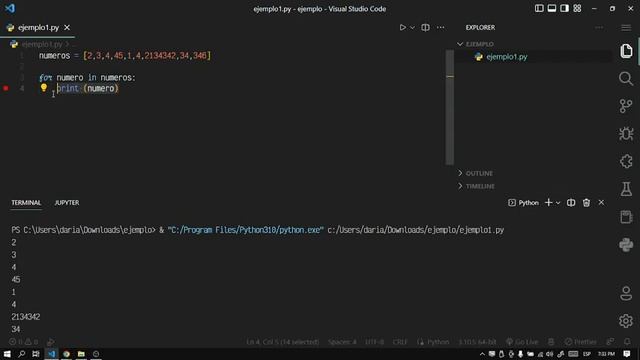Viewport: 640px width, 360px height.
Task: Open the Testing flask view
Action: (626, 189)
